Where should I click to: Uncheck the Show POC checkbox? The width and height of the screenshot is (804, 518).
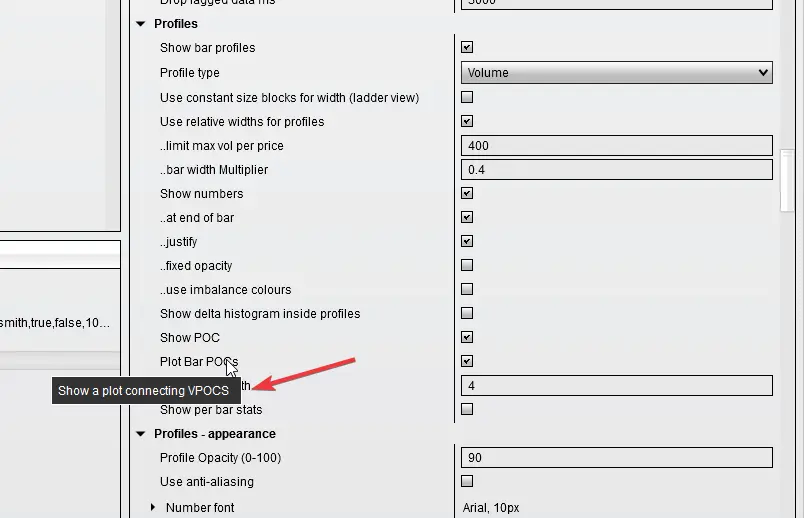click(x=467, y=338)
